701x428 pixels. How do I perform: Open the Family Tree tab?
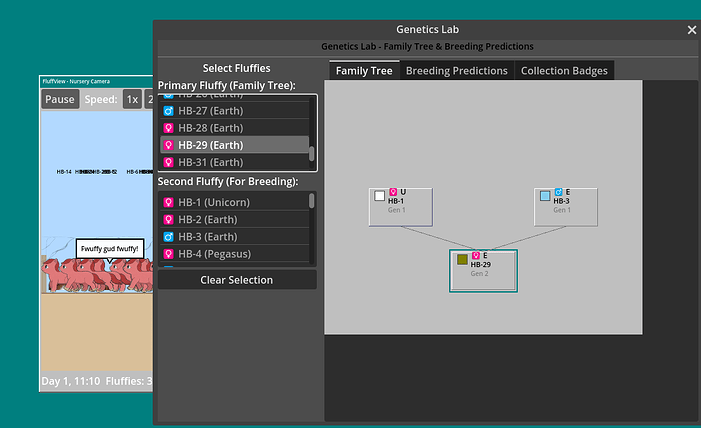tap(364, 71)
